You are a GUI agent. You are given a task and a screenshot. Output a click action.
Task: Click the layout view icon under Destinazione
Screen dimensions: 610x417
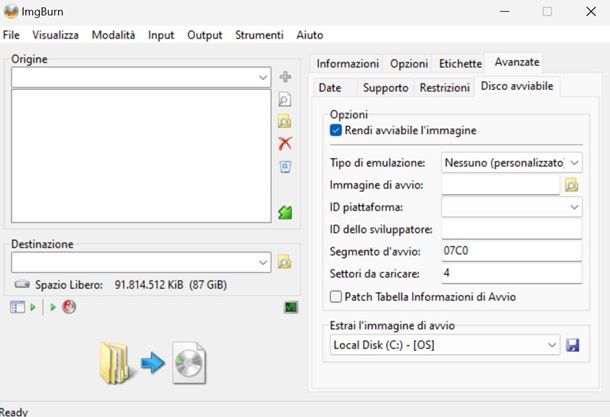(x=17, y=307)
